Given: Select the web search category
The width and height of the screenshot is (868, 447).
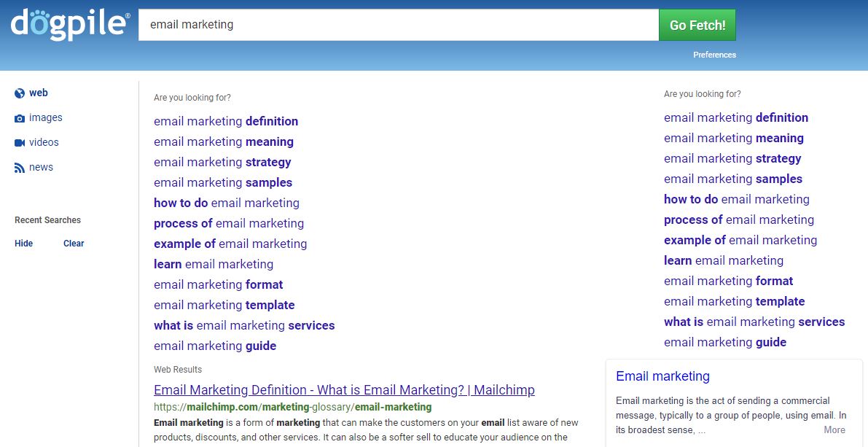Looking at the screenshot, I should (38, 93).
